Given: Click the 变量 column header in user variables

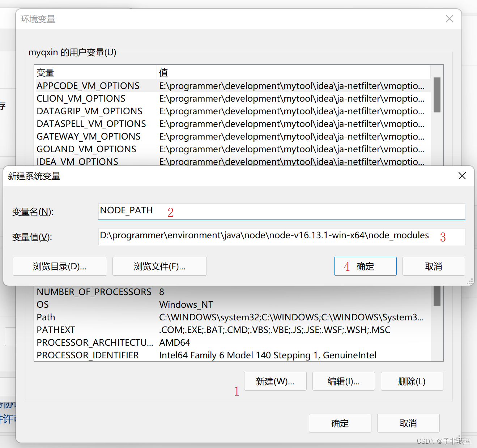Looking at the screenshot, I should (95, 73).
